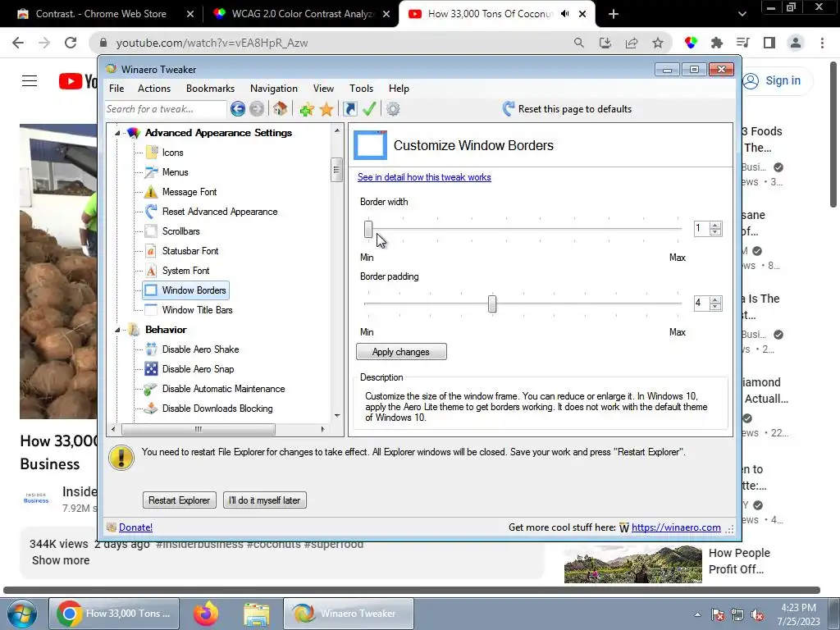Click the greyed forward arrow in Winaero toolbar

(x=257, y=109)
